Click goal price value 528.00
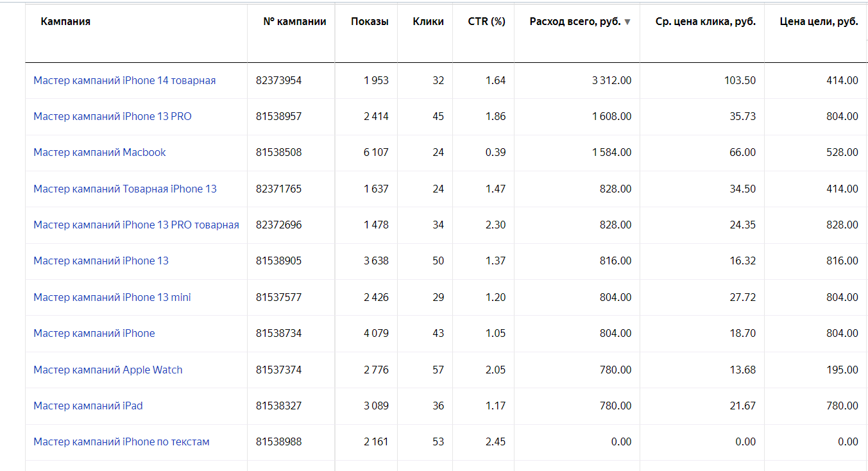This screenshot has height=471, width=868. pos(843,152)
